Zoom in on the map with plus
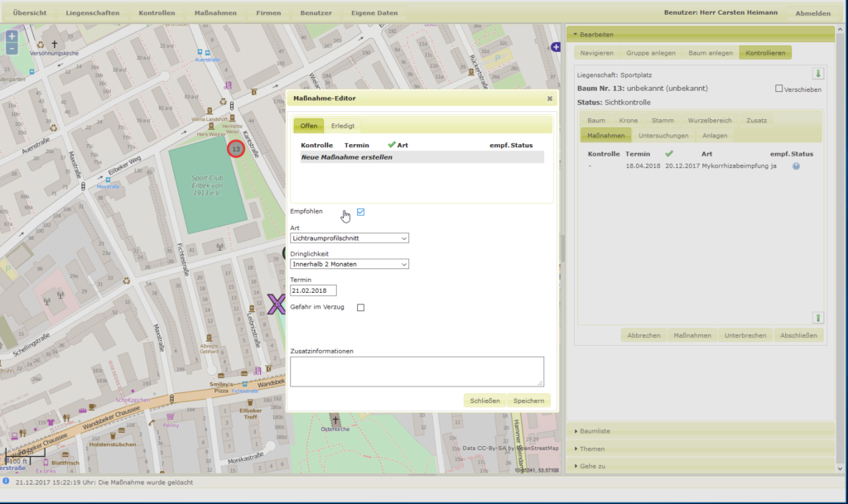Image resolution: width=848 pixels, height=504 pixels. tap(12, 36)
